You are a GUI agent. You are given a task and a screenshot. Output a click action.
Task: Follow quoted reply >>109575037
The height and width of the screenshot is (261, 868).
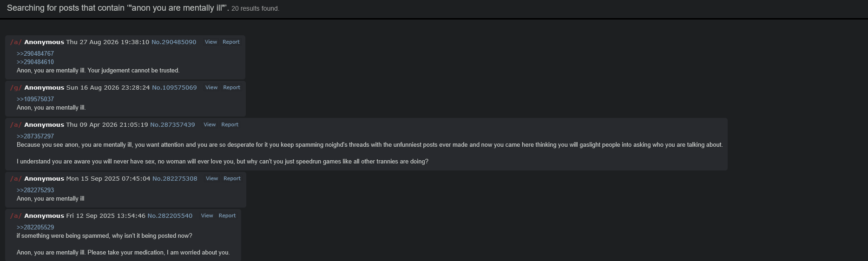tap(35, 99)
